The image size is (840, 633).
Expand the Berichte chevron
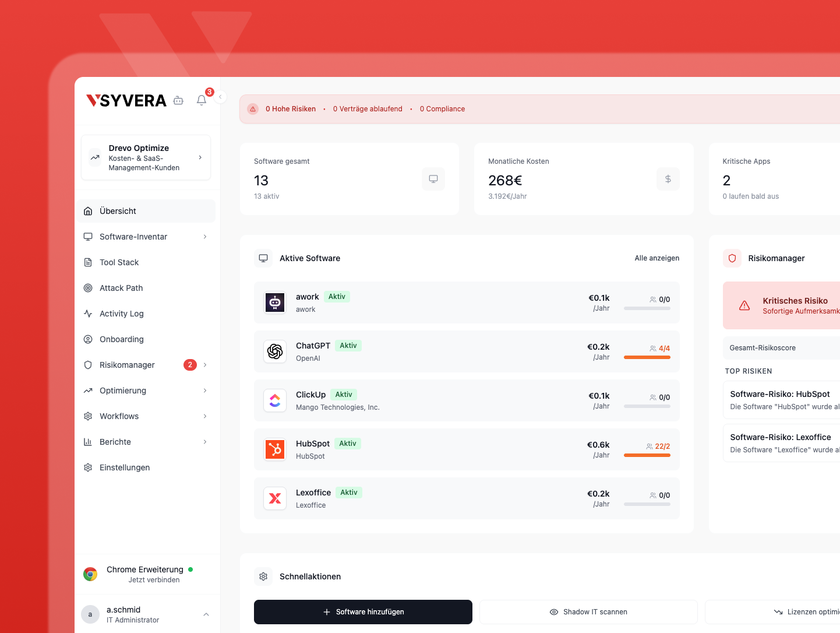click(205, 442)
